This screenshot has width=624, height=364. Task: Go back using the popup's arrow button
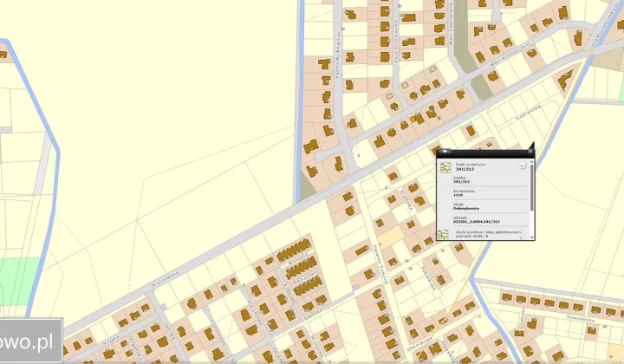tap(445, 151)
